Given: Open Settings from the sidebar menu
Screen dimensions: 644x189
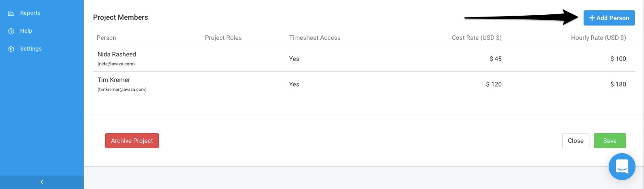Looking at the screenshot, I should click(30, 49).
